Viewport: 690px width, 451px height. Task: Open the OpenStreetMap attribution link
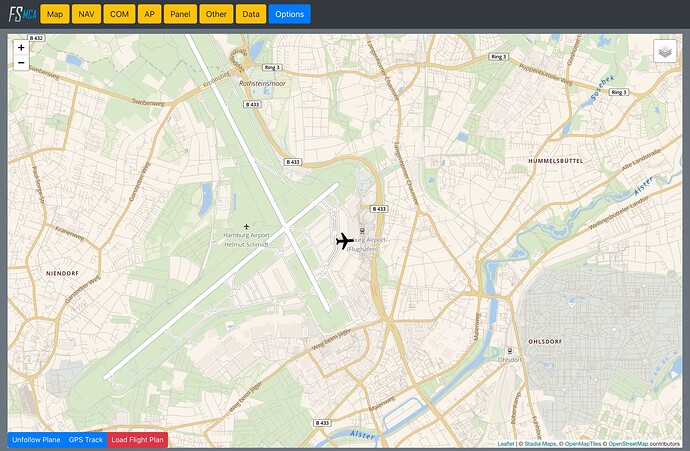628,444
